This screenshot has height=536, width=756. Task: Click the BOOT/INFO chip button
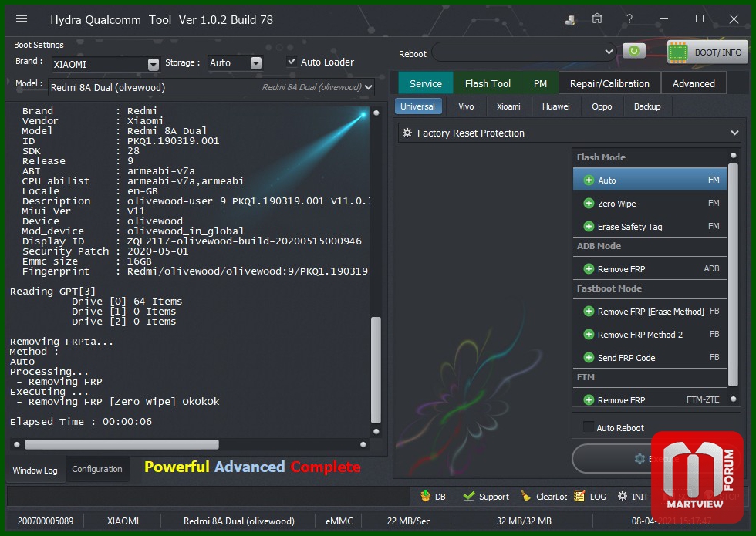pos(708,52)
